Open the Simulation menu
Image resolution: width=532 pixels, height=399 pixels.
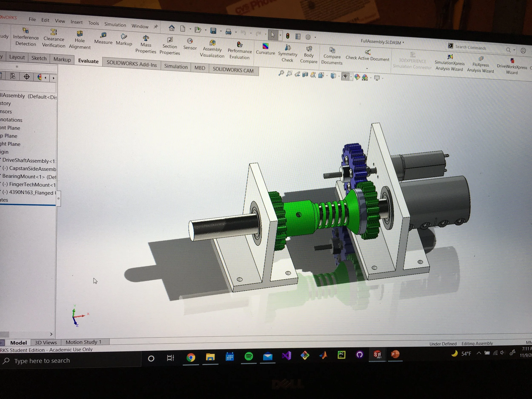pyautogui.click(x=115, y=24)
